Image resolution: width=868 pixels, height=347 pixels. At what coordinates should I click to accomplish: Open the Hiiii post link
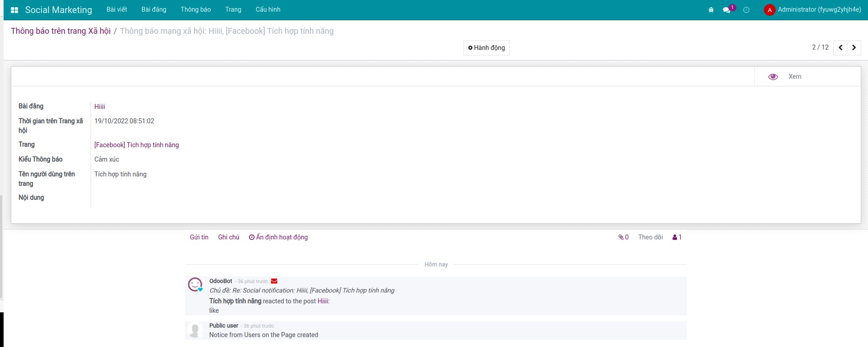(x=100, y=107)
